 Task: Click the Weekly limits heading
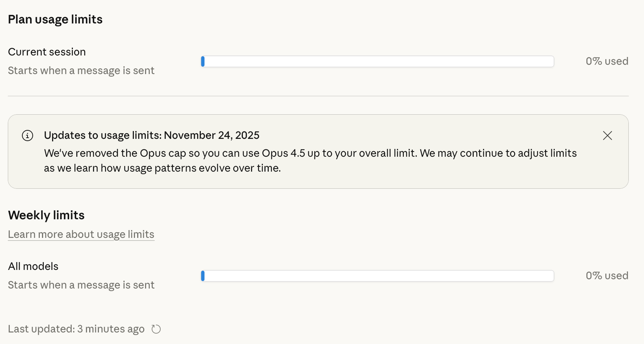(46, 215)
